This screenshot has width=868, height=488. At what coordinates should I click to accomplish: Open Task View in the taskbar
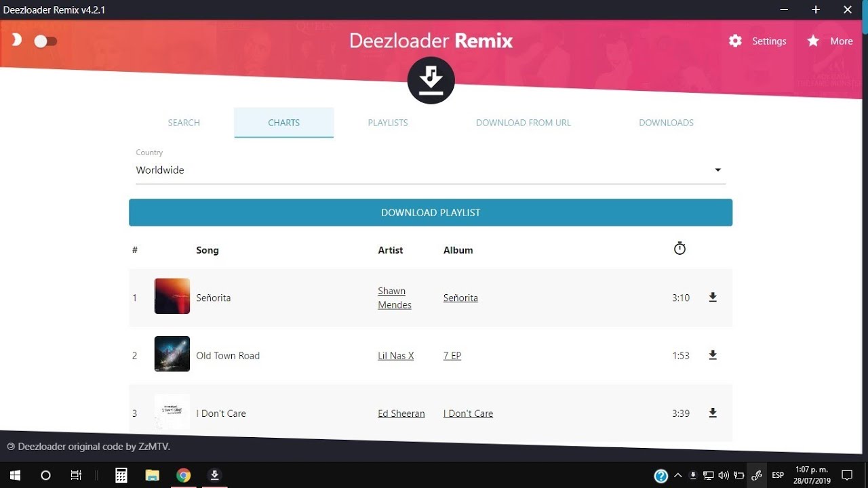pyautogui.click(x=76, y=475)
